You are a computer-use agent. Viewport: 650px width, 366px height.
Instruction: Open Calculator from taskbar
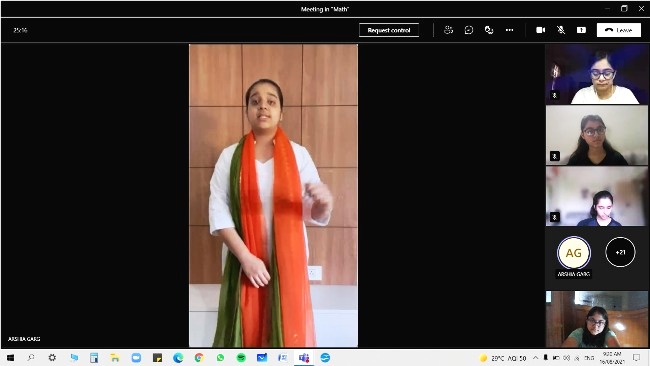94,358
